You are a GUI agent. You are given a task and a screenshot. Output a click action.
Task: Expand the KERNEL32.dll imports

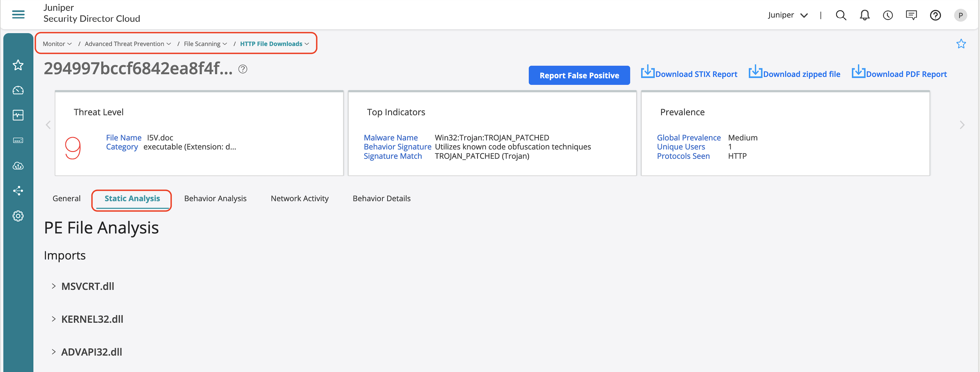pyautogui.click(x=54, y=319)
